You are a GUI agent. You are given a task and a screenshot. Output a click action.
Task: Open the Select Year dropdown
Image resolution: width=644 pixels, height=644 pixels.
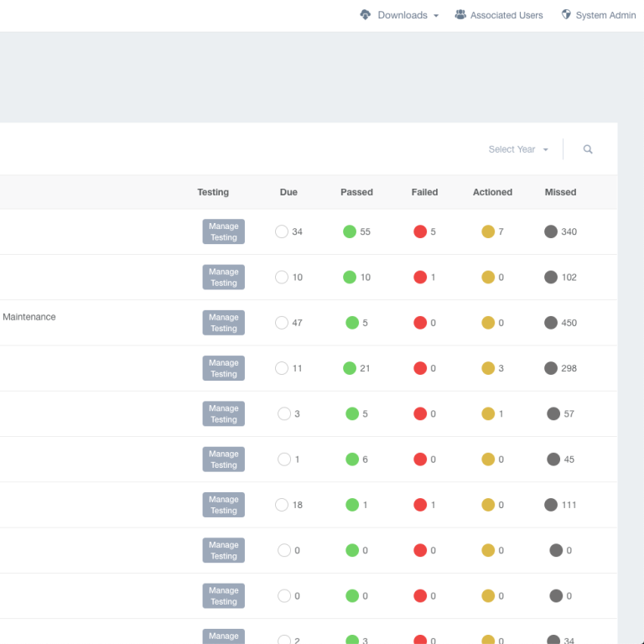tap(518, 149)
